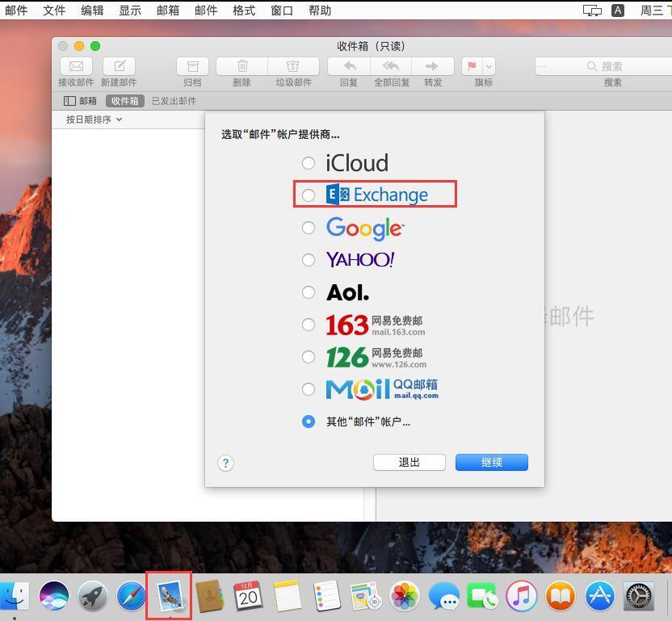672x621 pixels.
Task: Open iBooks icon in Dock
Action: [561, 596]
